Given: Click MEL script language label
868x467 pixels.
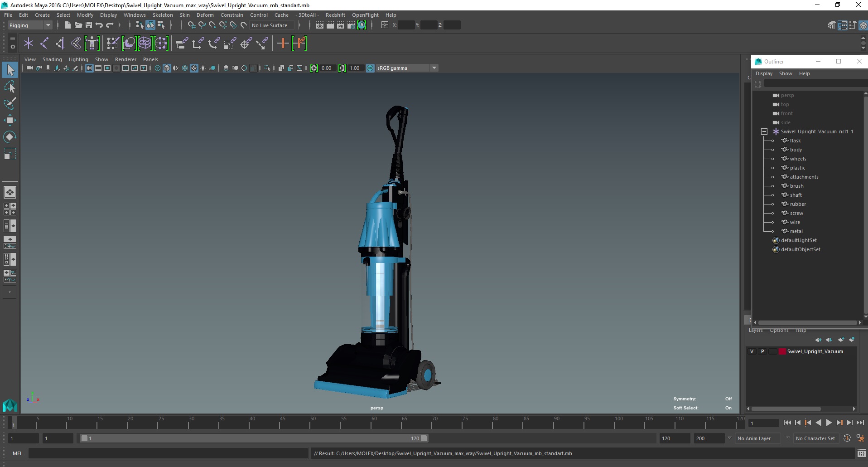Looking at the screenshot, I should click(17, 453).
